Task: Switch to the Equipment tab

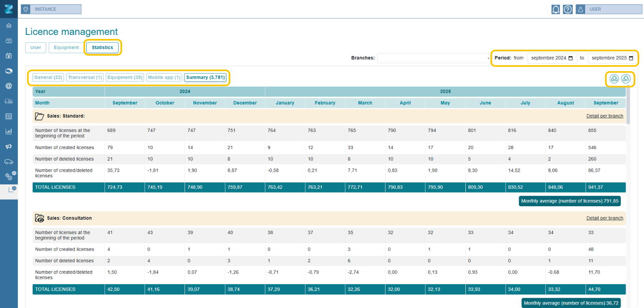Action: (66, 48)
